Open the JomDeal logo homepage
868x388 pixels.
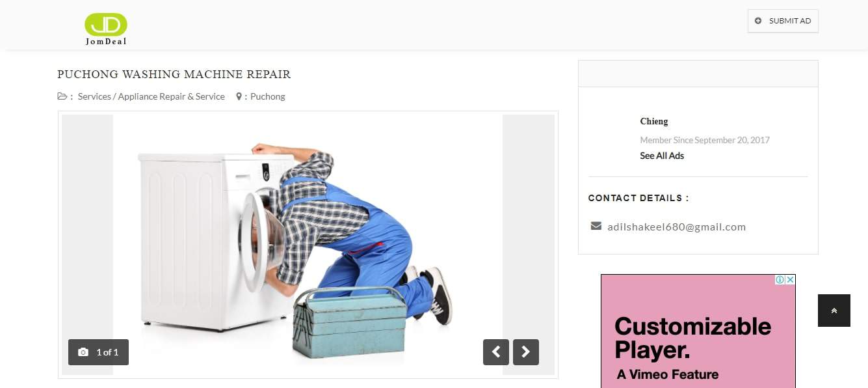point(105,29)
